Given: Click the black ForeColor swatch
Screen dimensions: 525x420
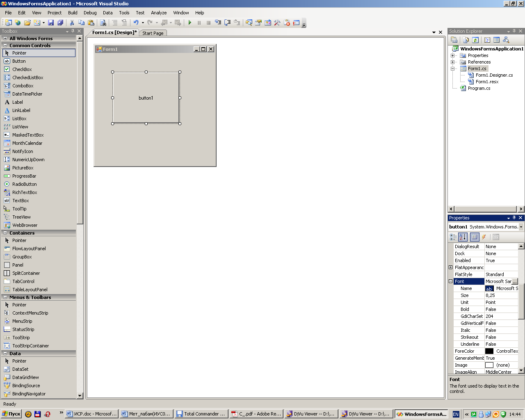Looking at the screenshot, I should coord(489,351).
